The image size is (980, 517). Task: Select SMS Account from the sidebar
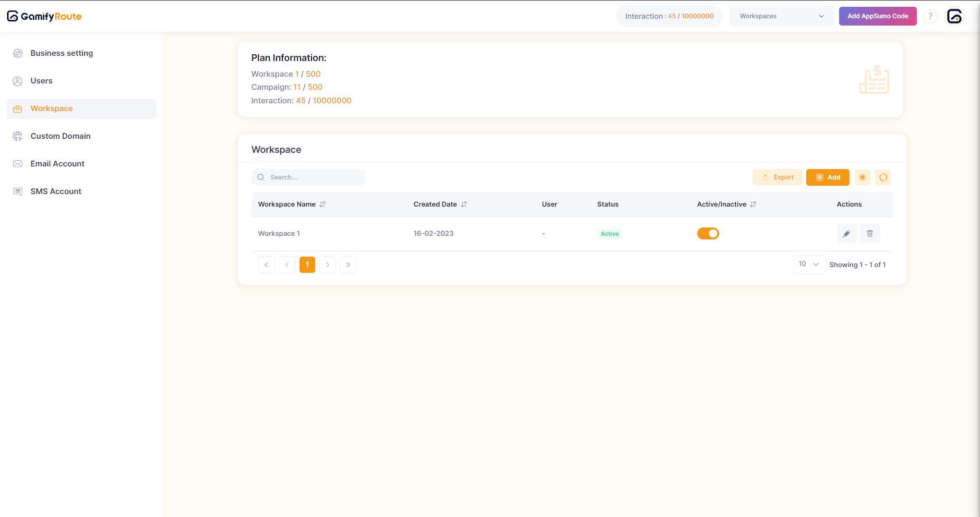coord(56,191)
